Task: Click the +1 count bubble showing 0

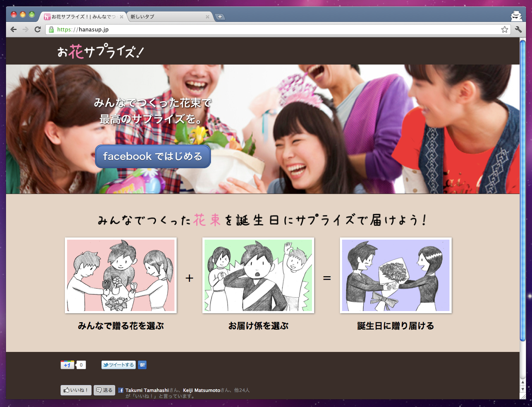Action: pyautogui.click(x=81, y=365)
